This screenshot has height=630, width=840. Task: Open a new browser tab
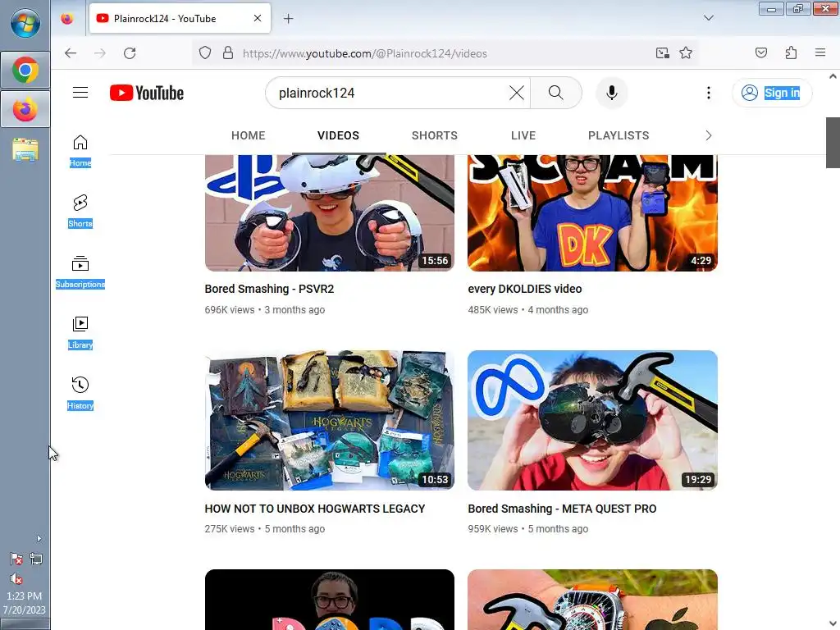pos(288,19)
